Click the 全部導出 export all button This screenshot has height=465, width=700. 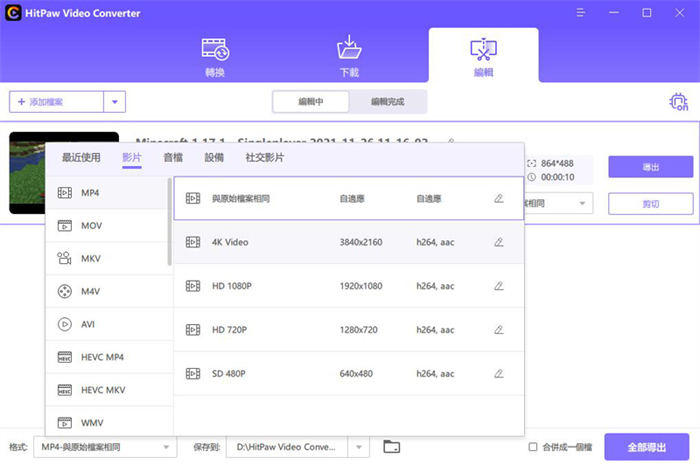pos(647,447)
